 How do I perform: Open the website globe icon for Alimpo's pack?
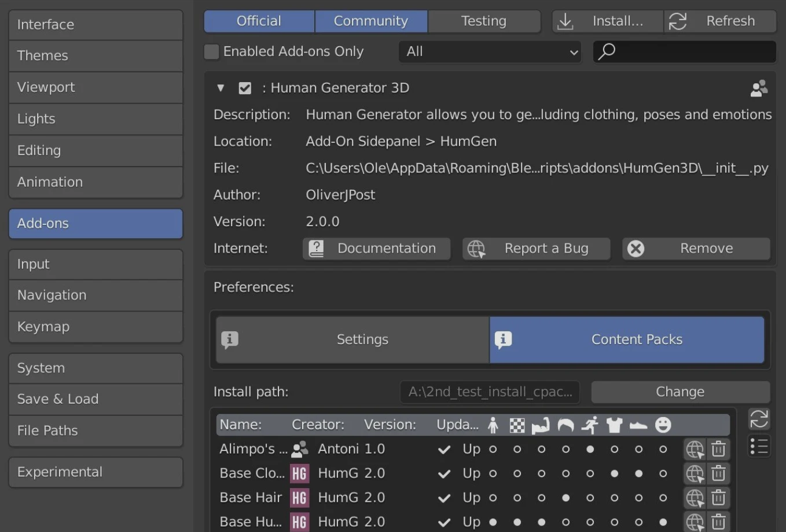click(x=695, y=449)
